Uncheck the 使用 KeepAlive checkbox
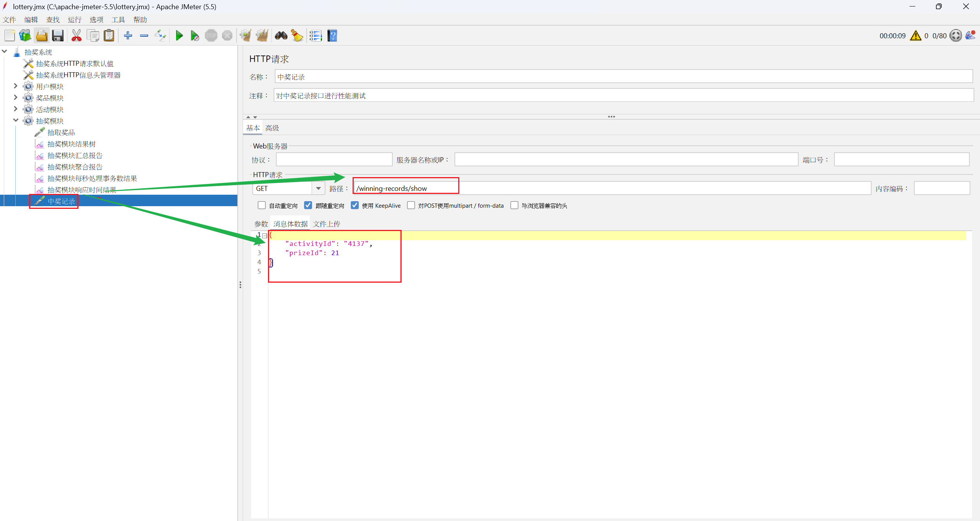 (355, 205)
